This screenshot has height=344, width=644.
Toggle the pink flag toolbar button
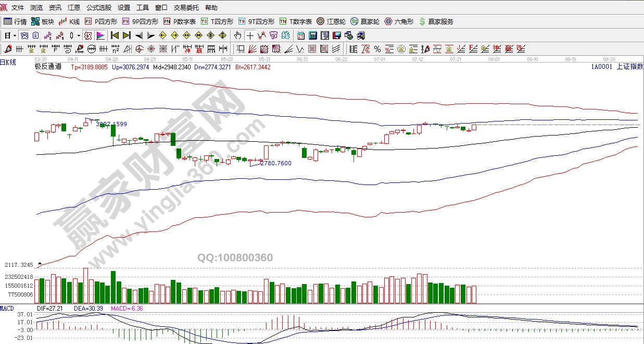pyautogui.click(x=100, y=35)
